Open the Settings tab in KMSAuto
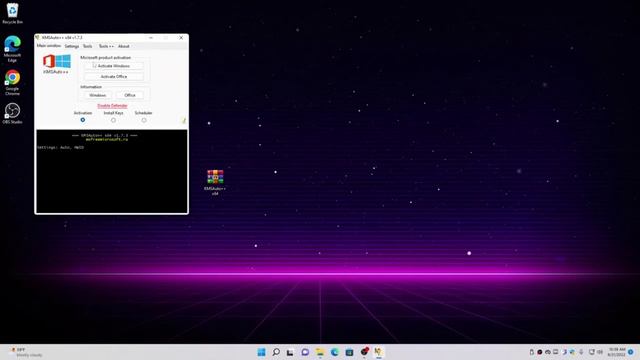Viewport: 640px width, 360px height. (x=71, y=46)
